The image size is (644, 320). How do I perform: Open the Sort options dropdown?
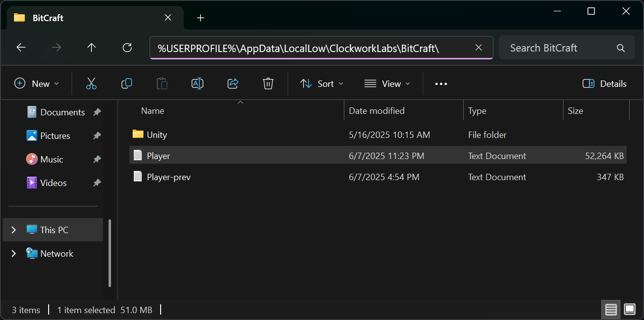pyautogui.click(x=322, y=84)
